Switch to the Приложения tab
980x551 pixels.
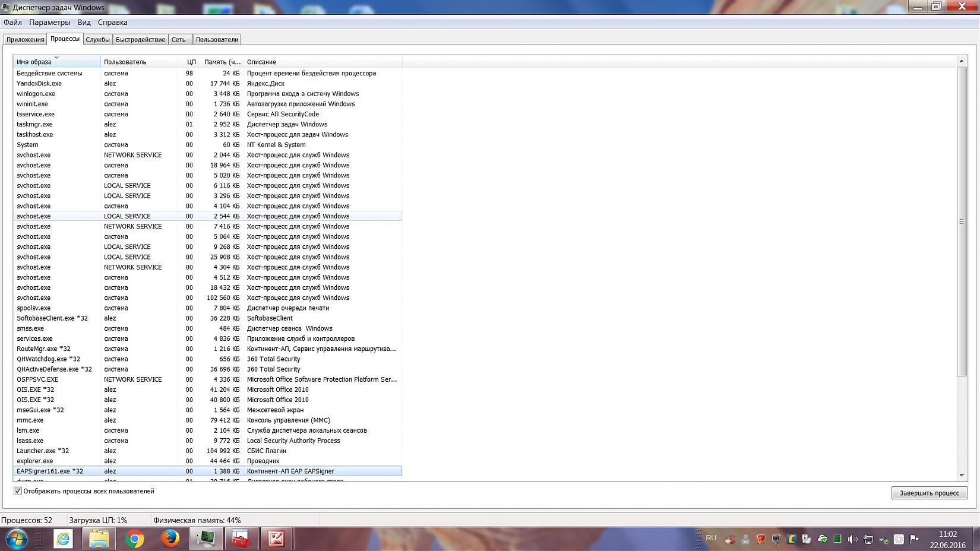click(x=26, y=40)
